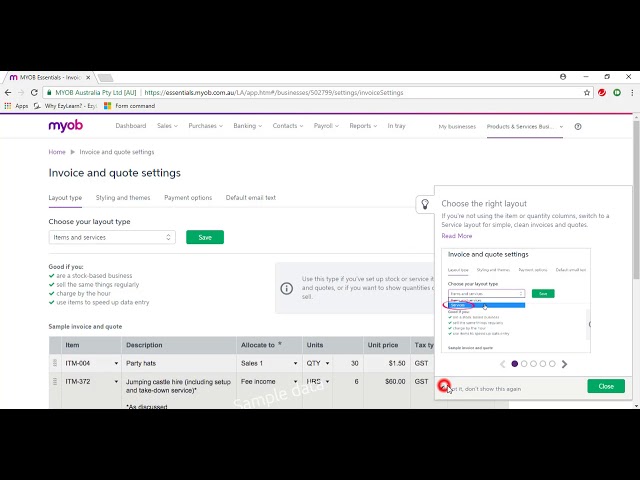Screen dimensions: 640x480
Task: Open QTY units dropdown
Action: (x=327, y=363)
